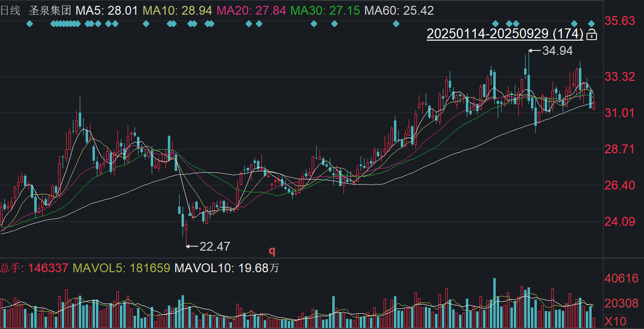Click the red q marker below chart
Image resolution: width=644 pixels, height=329 pixels.
[x=272, y=251]
